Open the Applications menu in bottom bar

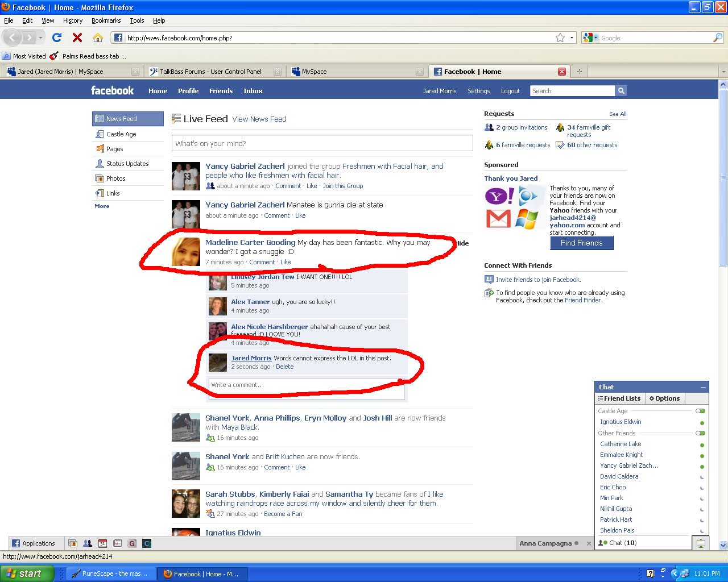click(x=34, y=543)
